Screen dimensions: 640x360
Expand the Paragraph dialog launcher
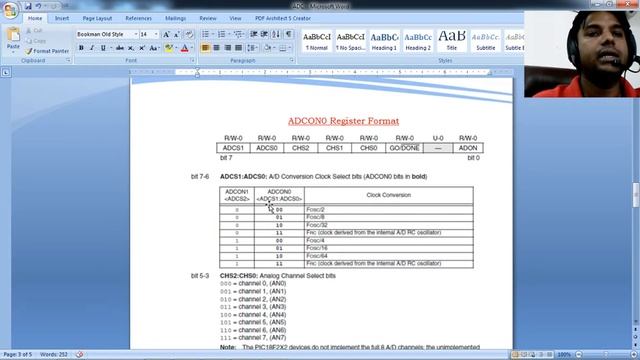tap(292, 60)
